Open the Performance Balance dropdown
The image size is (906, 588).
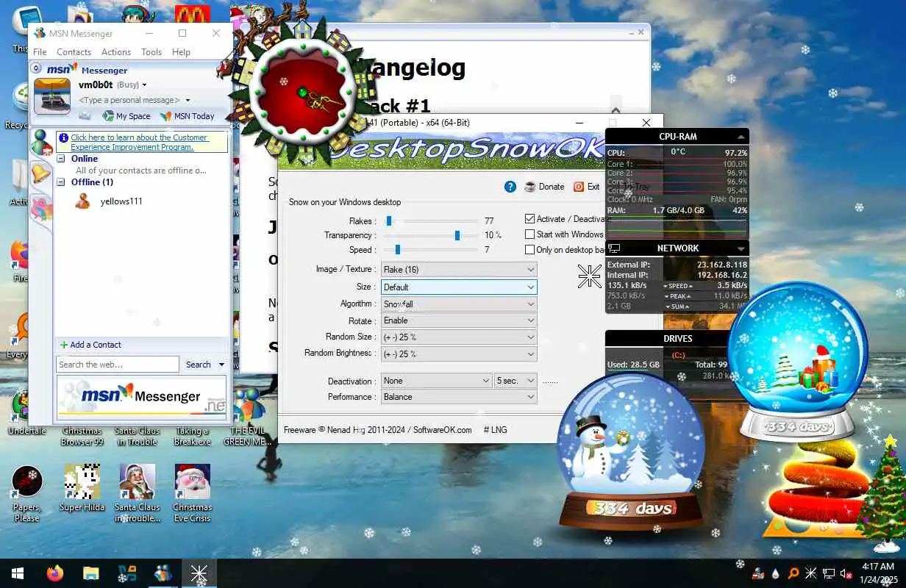(459, 397)
